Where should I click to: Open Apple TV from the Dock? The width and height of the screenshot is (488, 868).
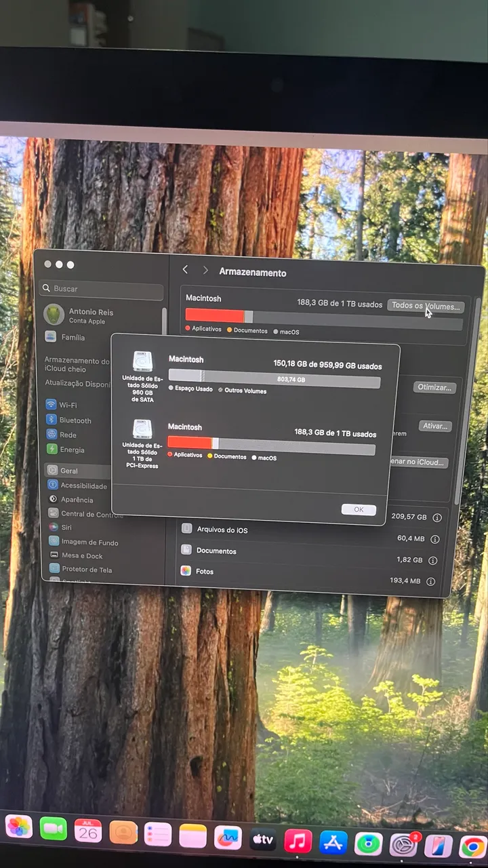tap(263, 840)
